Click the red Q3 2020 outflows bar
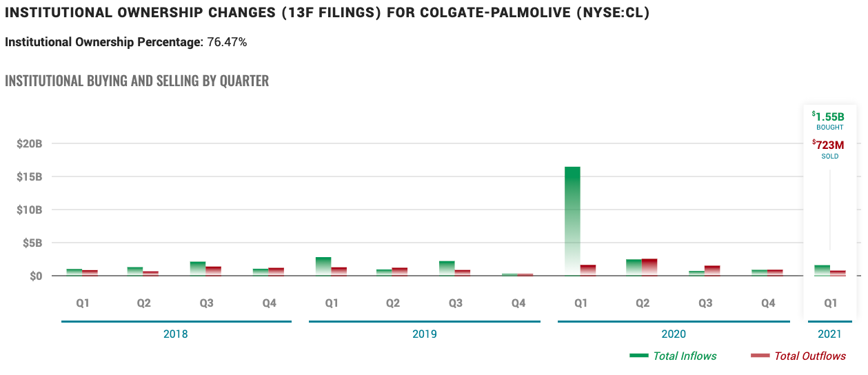 (712, 271)
